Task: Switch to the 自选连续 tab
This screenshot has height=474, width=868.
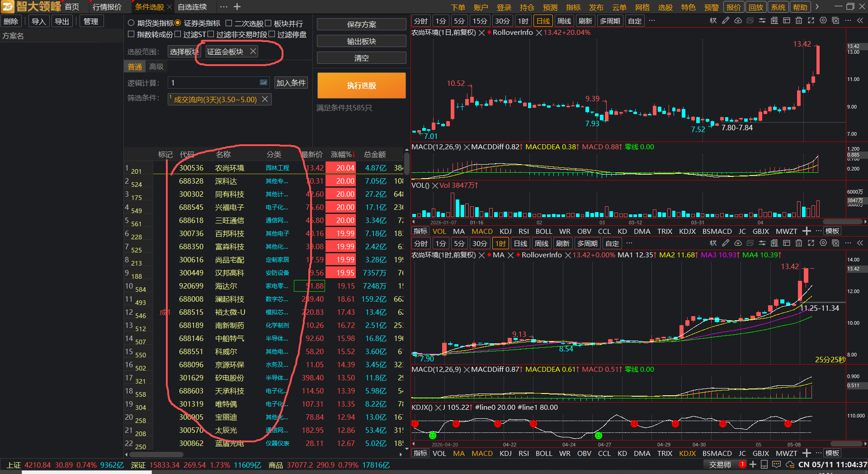Action: (192, 7)
